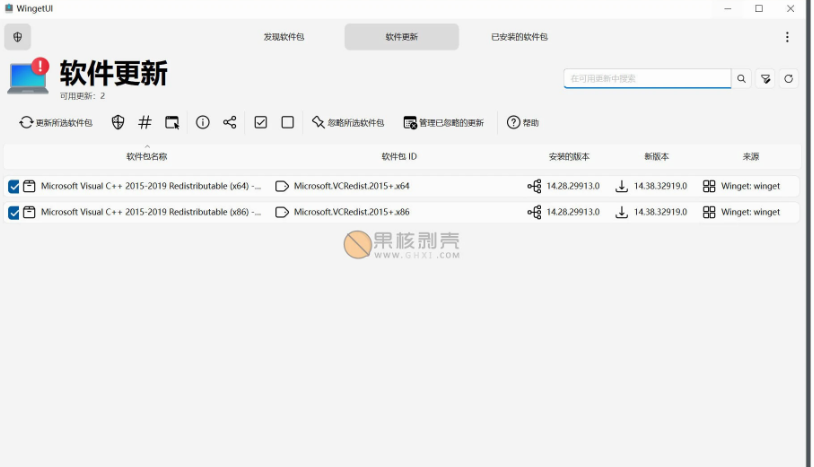Click the 在可用更新中搜索 search field
The height and width of the screenshot is (467, 814).
[647, 78]
